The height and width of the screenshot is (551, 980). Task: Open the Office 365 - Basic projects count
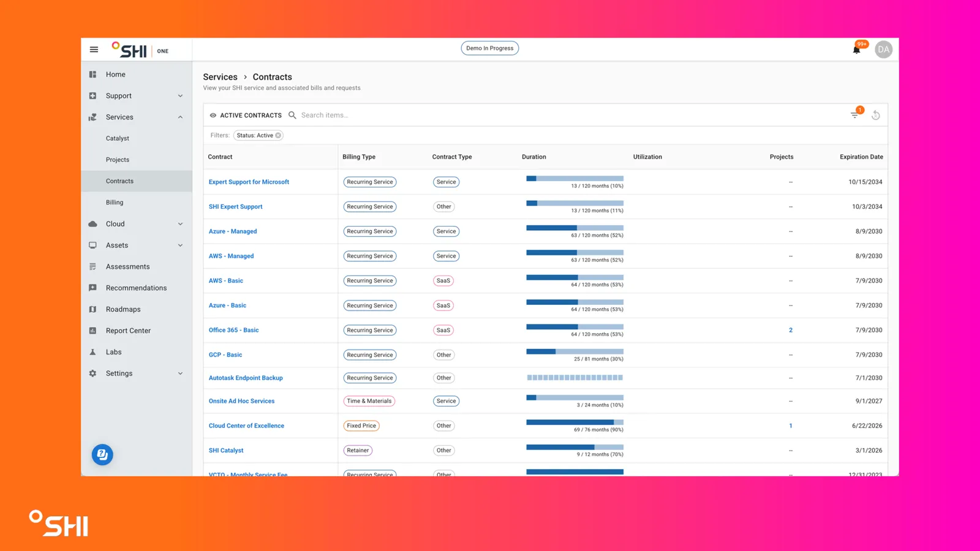[791, 330]
